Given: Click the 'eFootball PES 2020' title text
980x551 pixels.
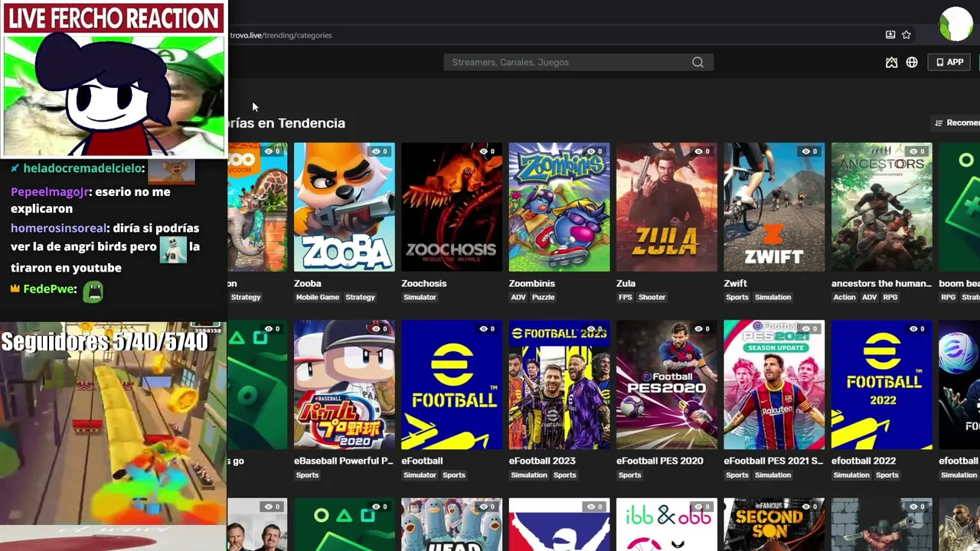Looking at the screenshot, I should point(660,461).
